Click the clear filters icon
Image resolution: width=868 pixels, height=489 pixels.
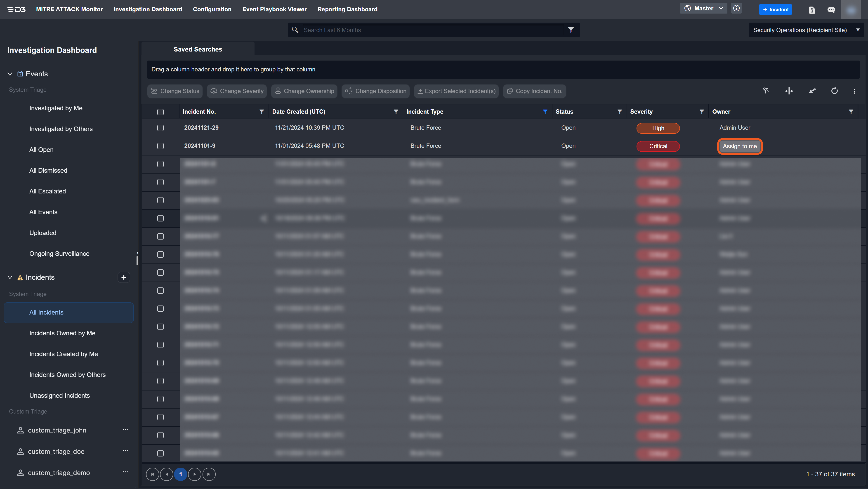(766, 91)
